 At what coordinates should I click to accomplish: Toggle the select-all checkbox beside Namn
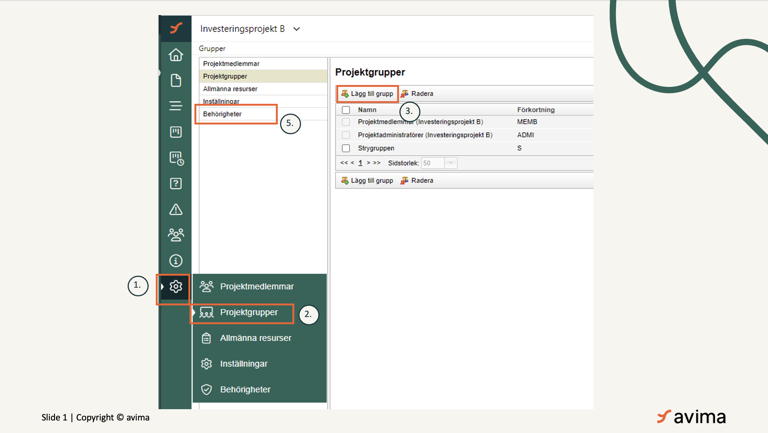[346, 110]
